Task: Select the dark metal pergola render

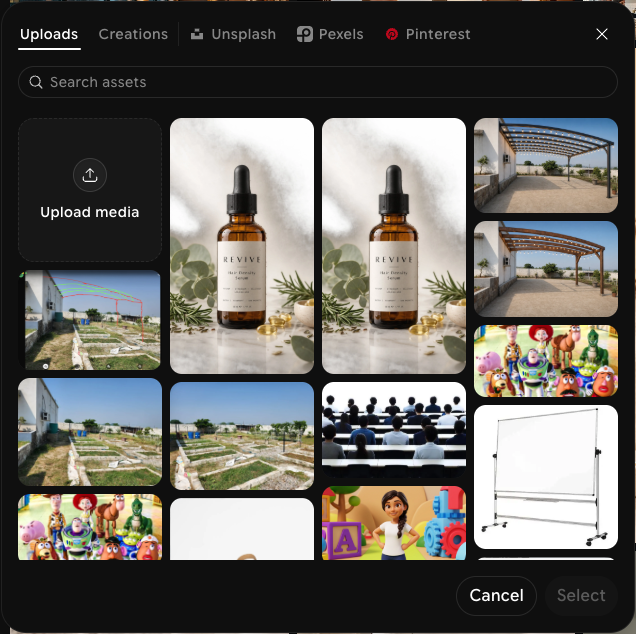Action: [x=546, y=165]
